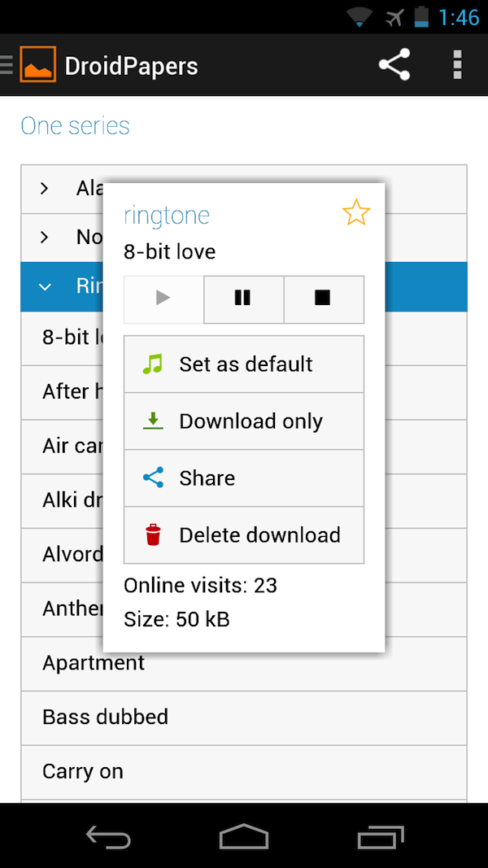This screenshot has width=488, height=868.
Task: Pause the 8-bit love ringtone
Action: click(242, 299)
